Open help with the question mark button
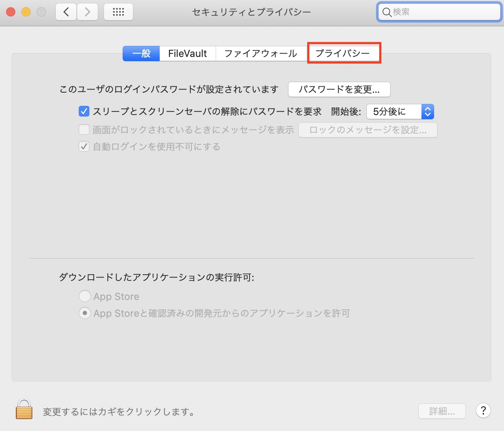This screenshot has height=431, width=504. tap(483, 411)
